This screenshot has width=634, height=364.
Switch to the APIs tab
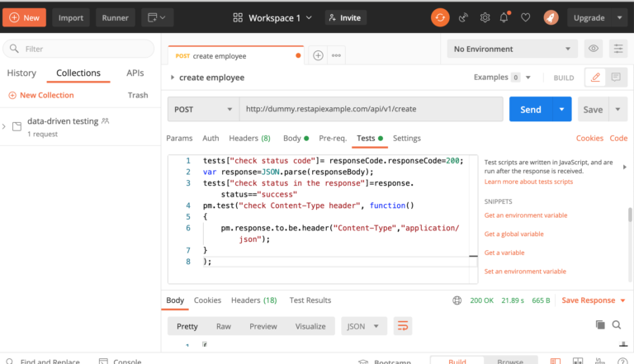pos(135,73)
